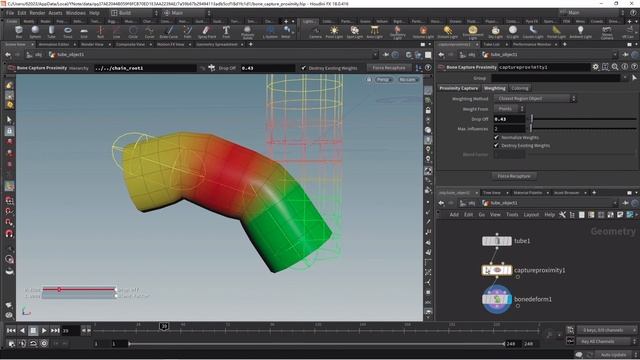Open the Render menu
The width and height of the screenshot is (640, 360).
(37, 13)
